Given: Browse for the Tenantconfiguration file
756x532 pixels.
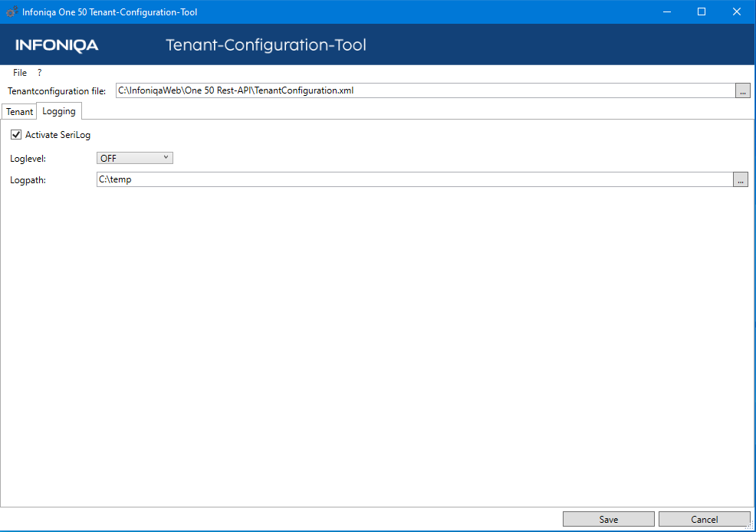Looking at the screenshot, I should tap(742, 90).
